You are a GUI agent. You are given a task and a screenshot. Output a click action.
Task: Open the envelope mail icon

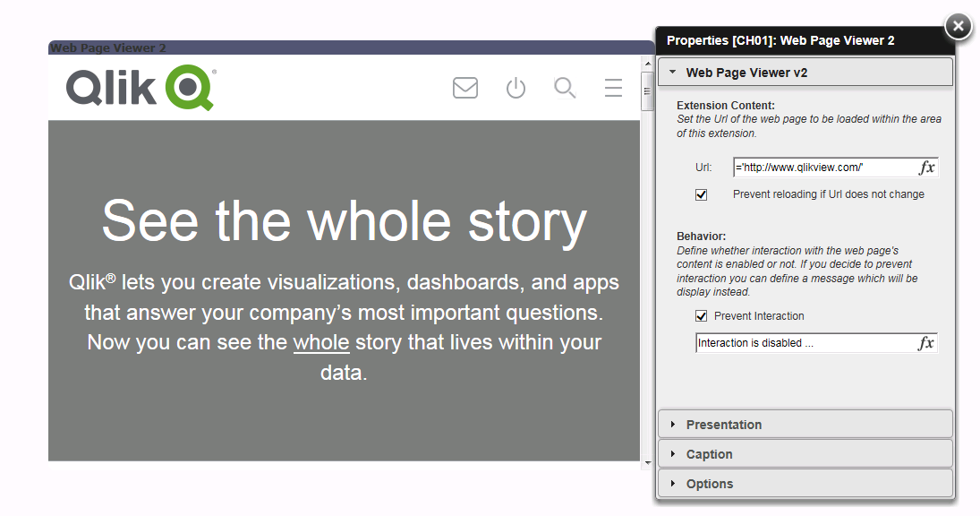pos(465,88)
